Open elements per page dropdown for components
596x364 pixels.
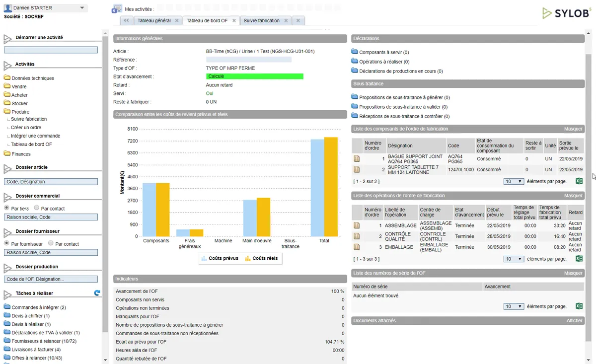tap(514, 181)
